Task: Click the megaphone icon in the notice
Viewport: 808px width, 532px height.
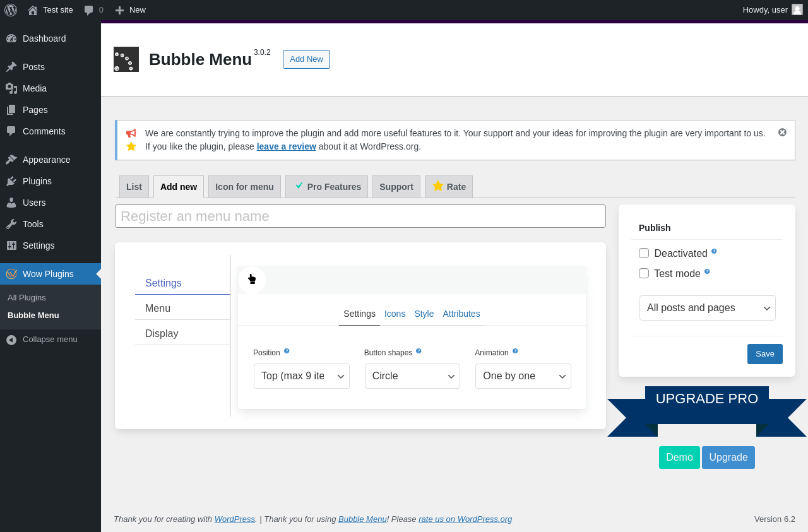Action: pyautogui.click(x=131, y=133)
